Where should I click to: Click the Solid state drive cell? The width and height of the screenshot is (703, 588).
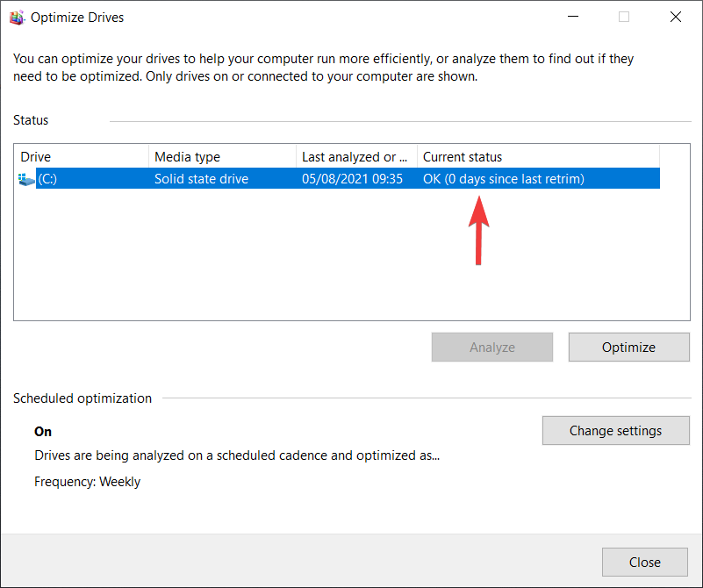point(201,179)
